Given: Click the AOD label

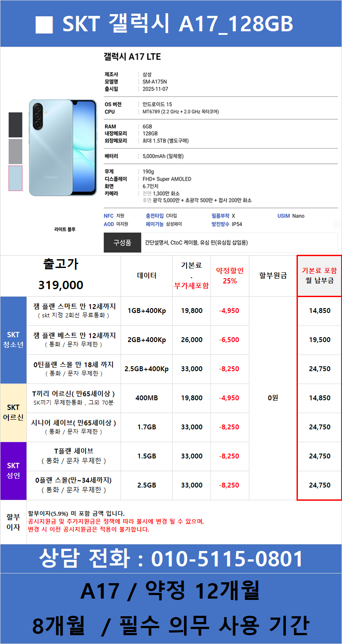Looking at the screenshot, I should pyautogui.click(x=109, y=224).
